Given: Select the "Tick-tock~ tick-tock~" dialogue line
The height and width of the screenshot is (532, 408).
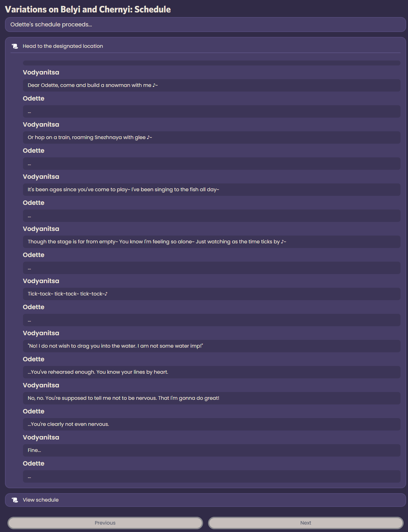Looking at the screenshot, I should [x=211, y=294].
